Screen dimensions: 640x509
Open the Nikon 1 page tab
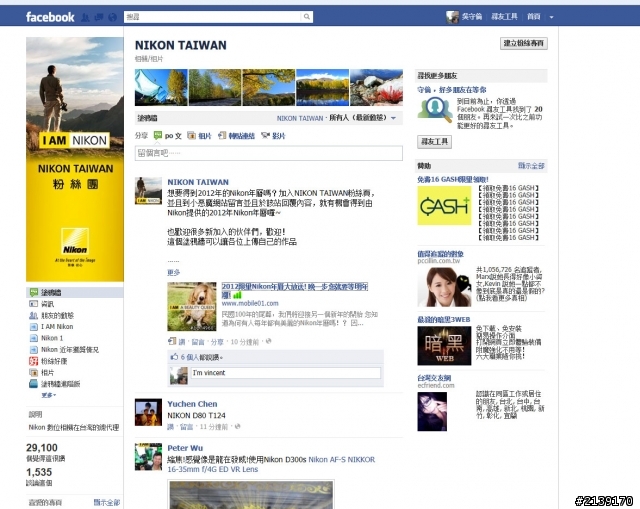tap(52, 338)
